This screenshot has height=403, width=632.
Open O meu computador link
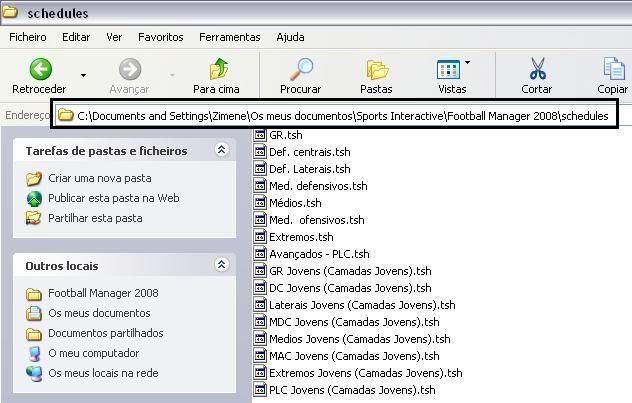point(94,353)
